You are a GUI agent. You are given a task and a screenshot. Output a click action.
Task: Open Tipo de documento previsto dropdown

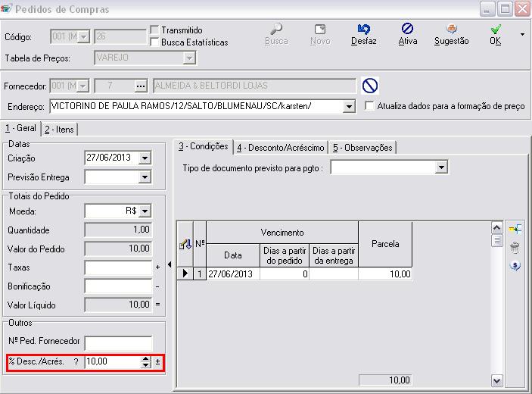coord(441,167)
